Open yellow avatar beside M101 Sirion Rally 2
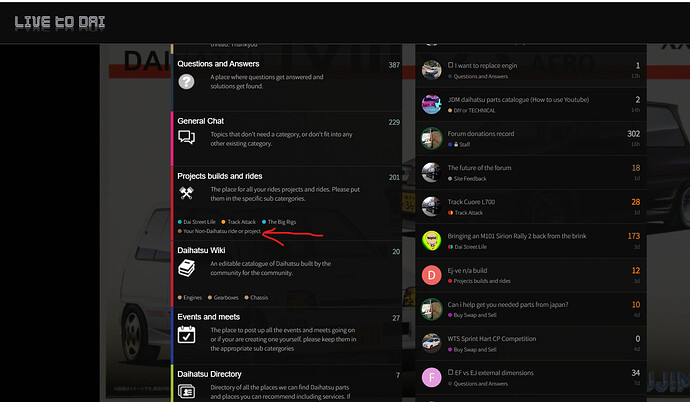The image size is (690, 402). tap(431, 241)
